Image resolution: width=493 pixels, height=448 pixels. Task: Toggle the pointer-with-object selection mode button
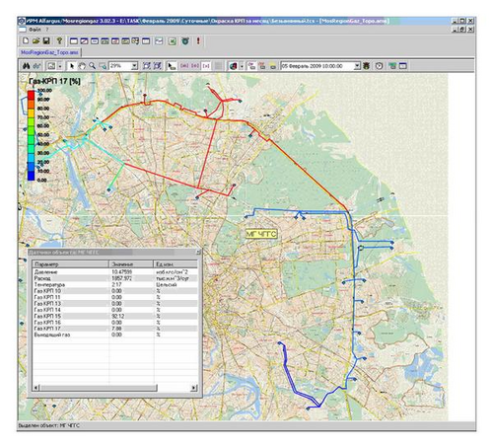172,66
